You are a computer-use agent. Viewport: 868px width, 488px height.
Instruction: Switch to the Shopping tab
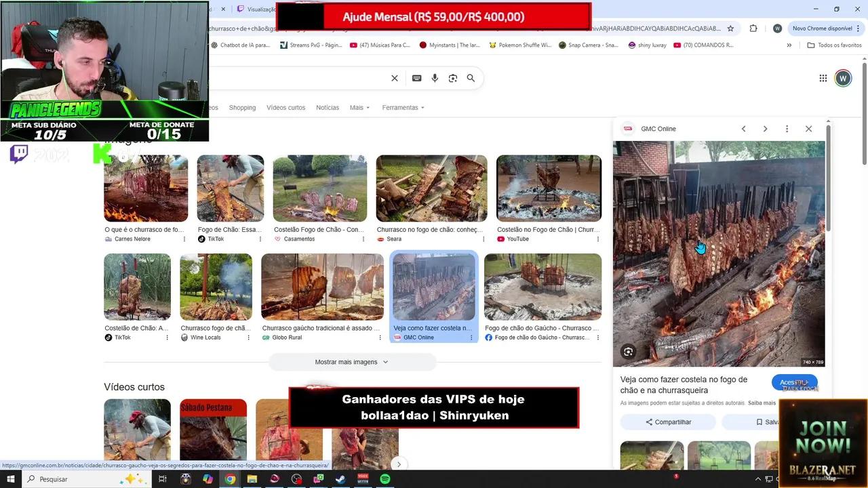242,108
